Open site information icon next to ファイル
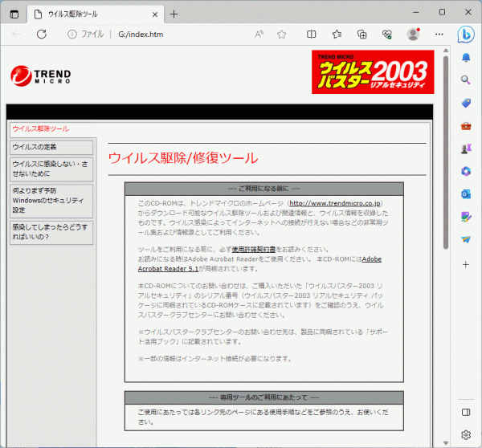482x448 pixels. 72,34
